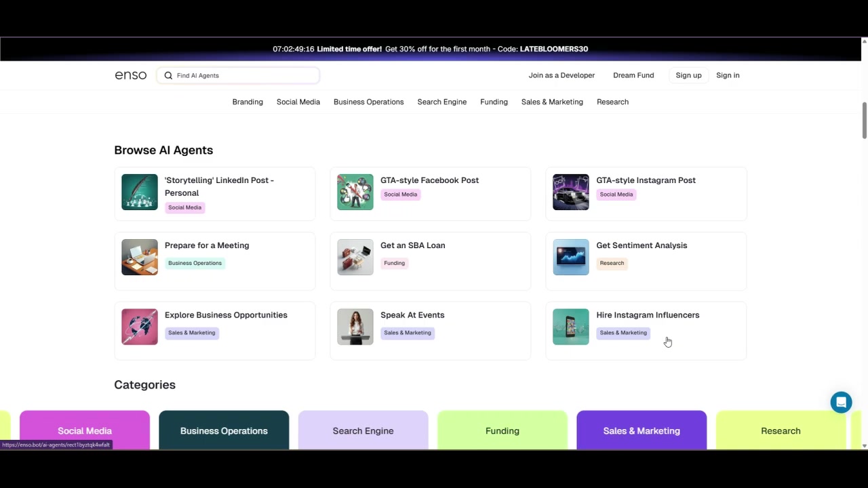The height and width of the screenshot is (488, 868).
Task: Click Sales & Marketing tag under Hire Instagram Influencers
Action: (623, 333)
